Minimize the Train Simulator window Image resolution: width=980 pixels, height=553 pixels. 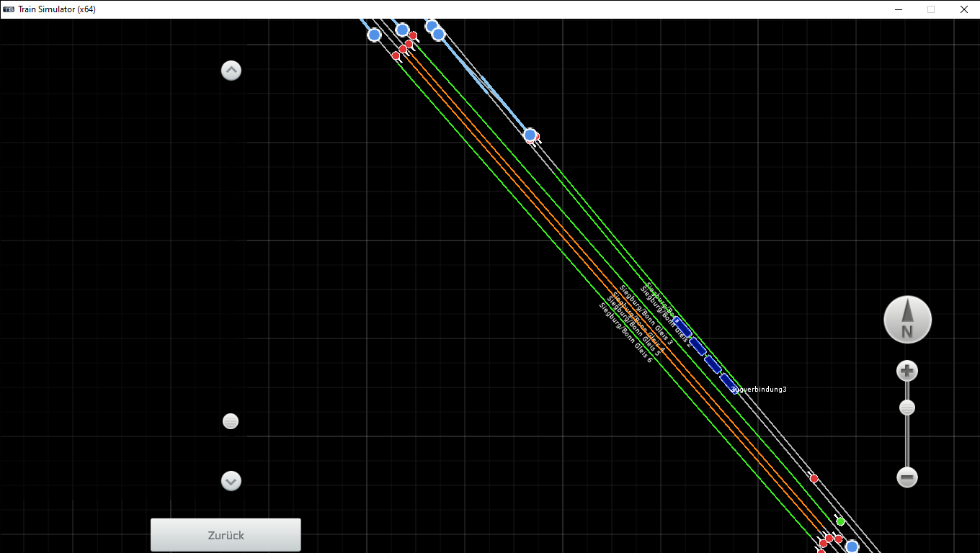coord(899,9)
